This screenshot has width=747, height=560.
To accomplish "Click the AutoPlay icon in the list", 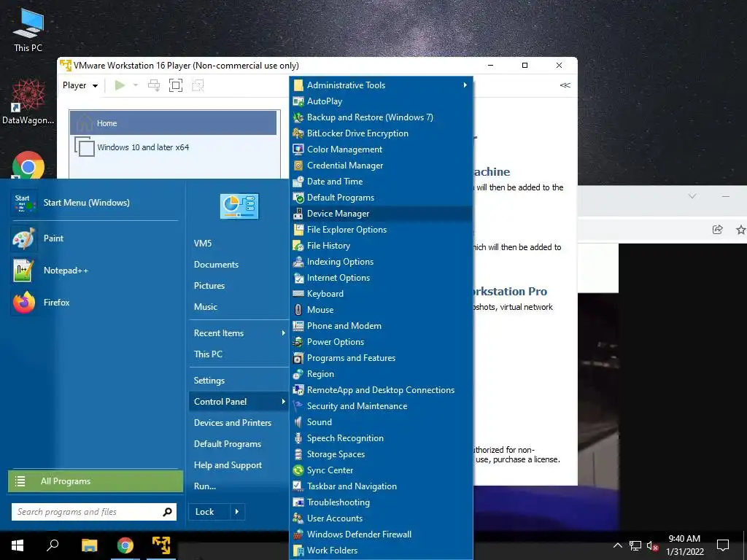I will pyautogui.click(x=298, y=101).
